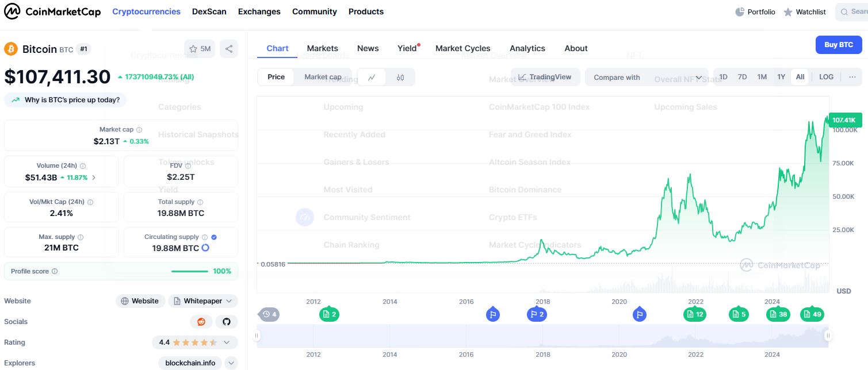868x370 pixels.
Task: Expand the Explorers list chevron
Action: [x=231, y=363]
